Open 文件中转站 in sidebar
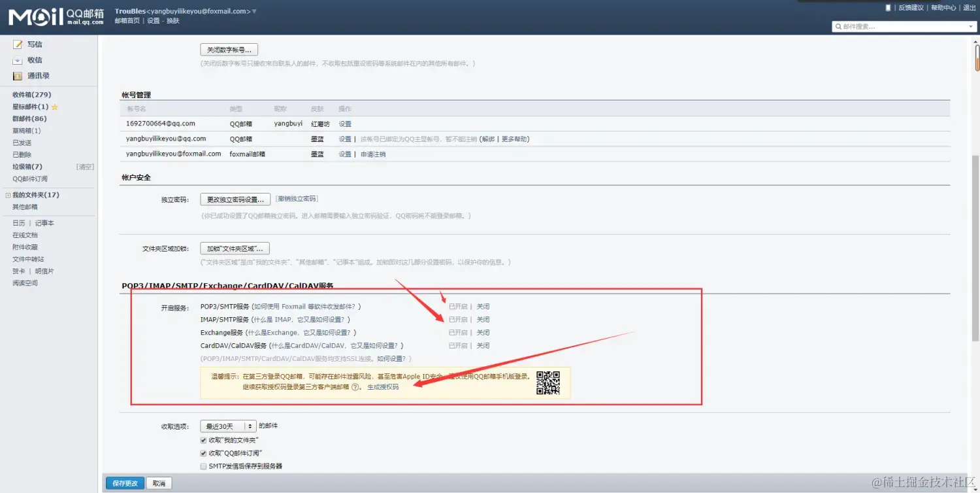The height and width of the screenshot is (493, 980). [28, 260]
